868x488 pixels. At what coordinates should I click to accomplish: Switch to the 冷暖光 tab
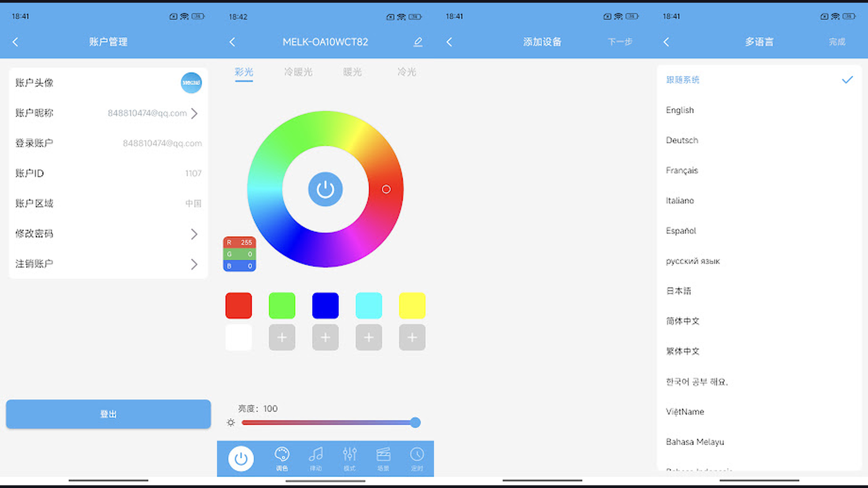pos(298,72)
